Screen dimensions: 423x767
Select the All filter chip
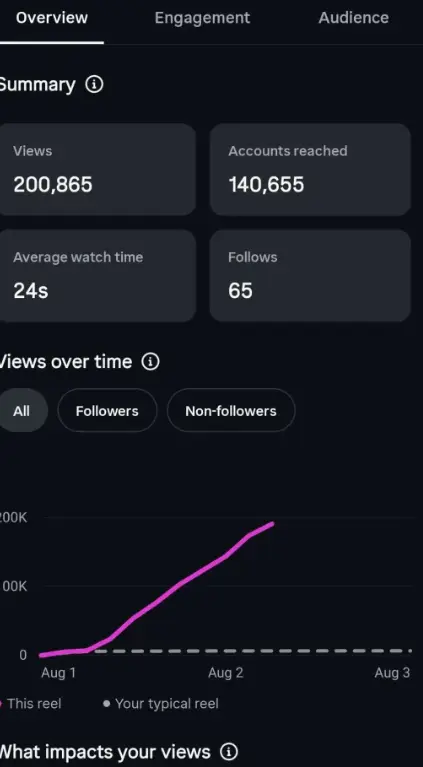(x=22, y=410)
